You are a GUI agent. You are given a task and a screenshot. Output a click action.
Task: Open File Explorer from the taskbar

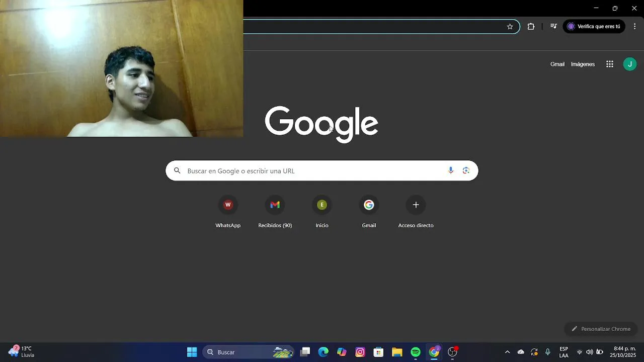pos(397,352)
